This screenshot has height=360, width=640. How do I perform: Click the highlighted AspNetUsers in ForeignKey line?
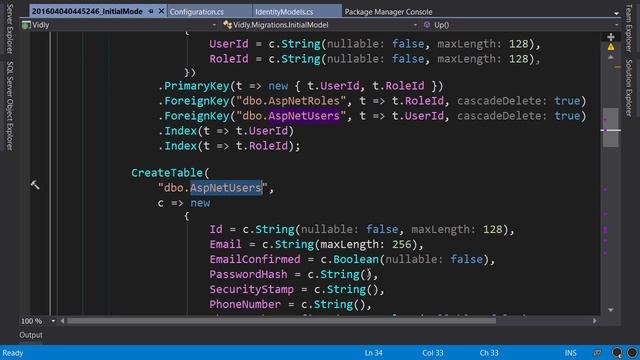point(304,116)
